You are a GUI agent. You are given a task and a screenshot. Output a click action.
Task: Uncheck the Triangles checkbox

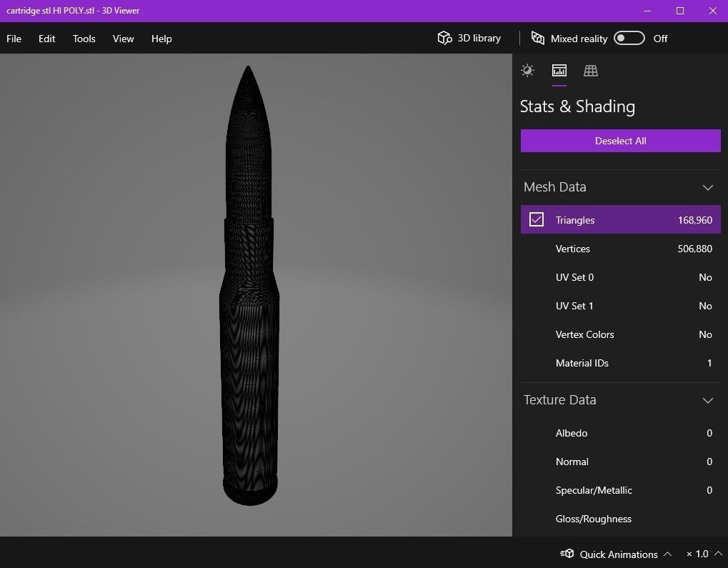point(537,219)
